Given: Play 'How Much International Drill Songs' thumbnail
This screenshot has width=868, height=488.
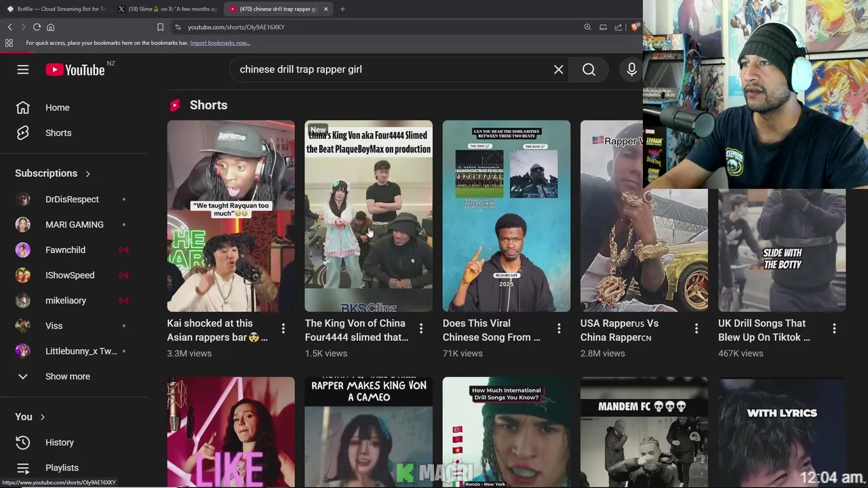Looking at the screenshot, I should pyautogui.click(x=507, y=432).
